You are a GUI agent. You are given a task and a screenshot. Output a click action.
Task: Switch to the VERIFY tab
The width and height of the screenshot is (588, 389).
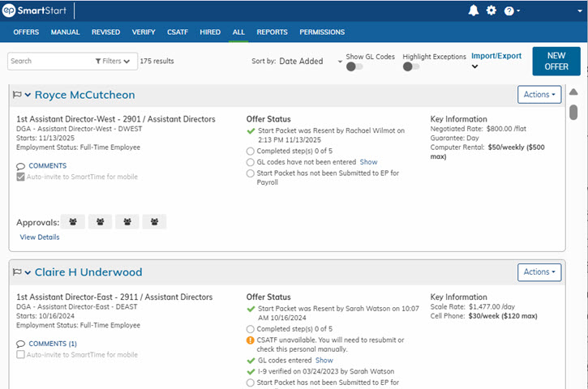(x=144, y=32)
